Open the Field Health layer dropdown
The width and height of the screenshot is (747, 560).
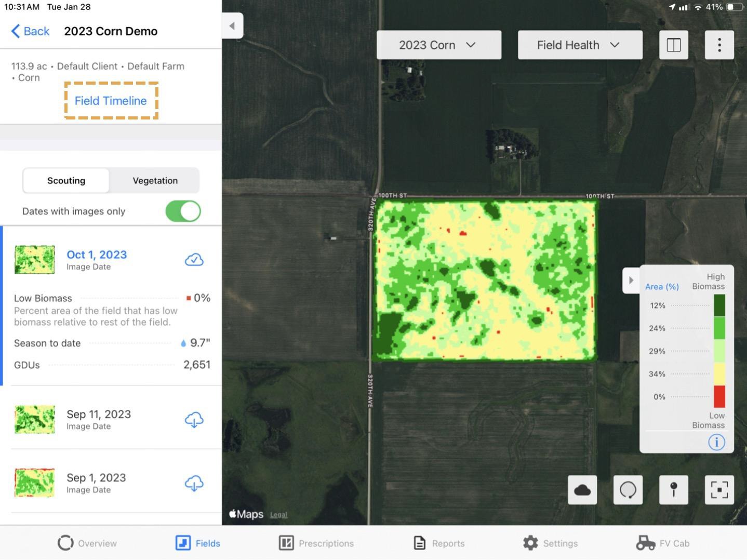point(579,45)
